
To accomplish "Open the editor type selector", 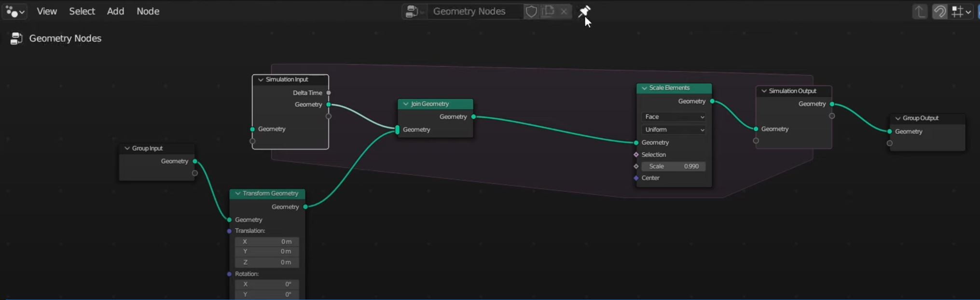I will coord(14,11).
